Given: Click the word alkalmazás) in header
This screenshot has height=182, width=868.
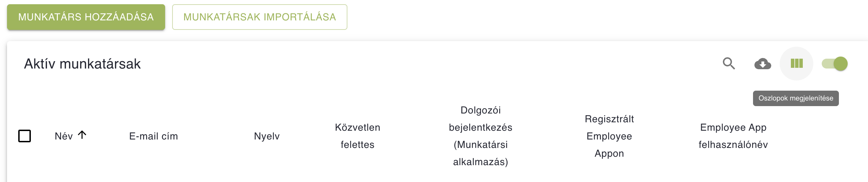Looking at the screenshot, I should click(x=480, y=162).
